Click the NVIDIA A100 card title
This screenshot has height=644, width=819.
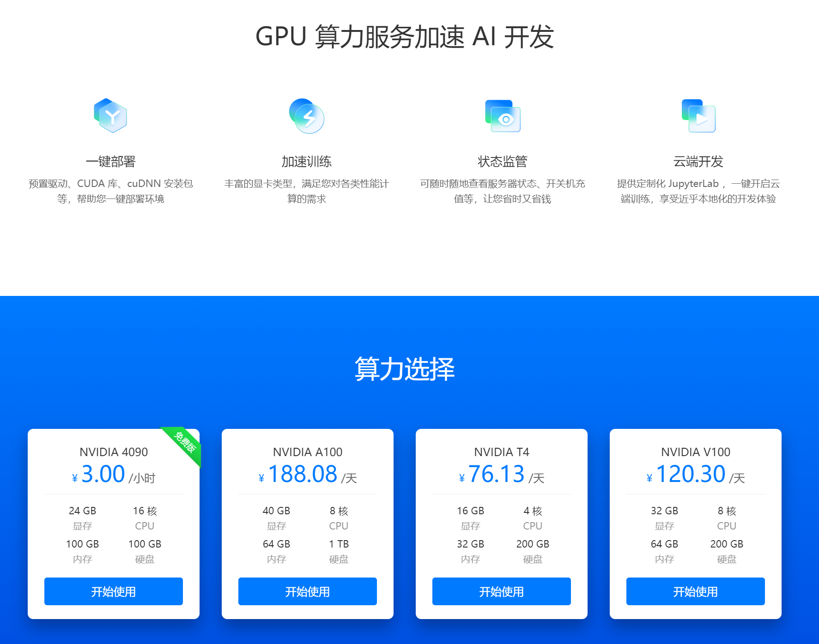pos(308,452)
